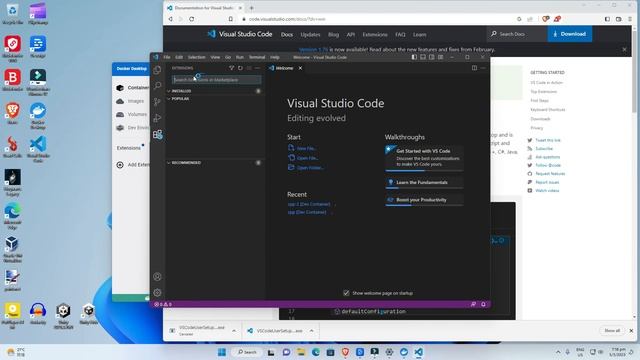Reload page in browser toolbar
The height and width of the screenshot is (360, 640).
(191, 19)
